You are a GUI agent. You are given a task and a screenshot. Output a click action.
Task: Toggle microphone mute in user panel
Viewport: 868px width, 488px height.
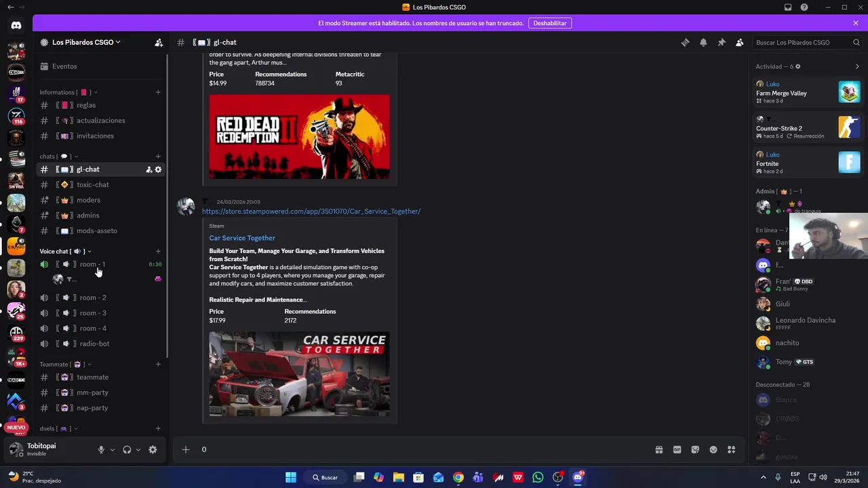click(x=101, y=449)
